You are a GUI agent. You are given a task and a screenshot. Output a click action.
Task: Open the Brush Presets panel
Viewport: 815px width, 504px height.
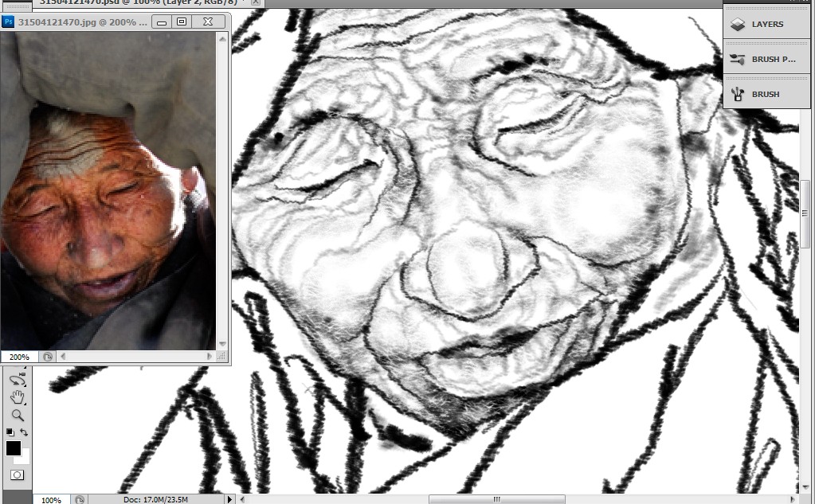[766, 59]
